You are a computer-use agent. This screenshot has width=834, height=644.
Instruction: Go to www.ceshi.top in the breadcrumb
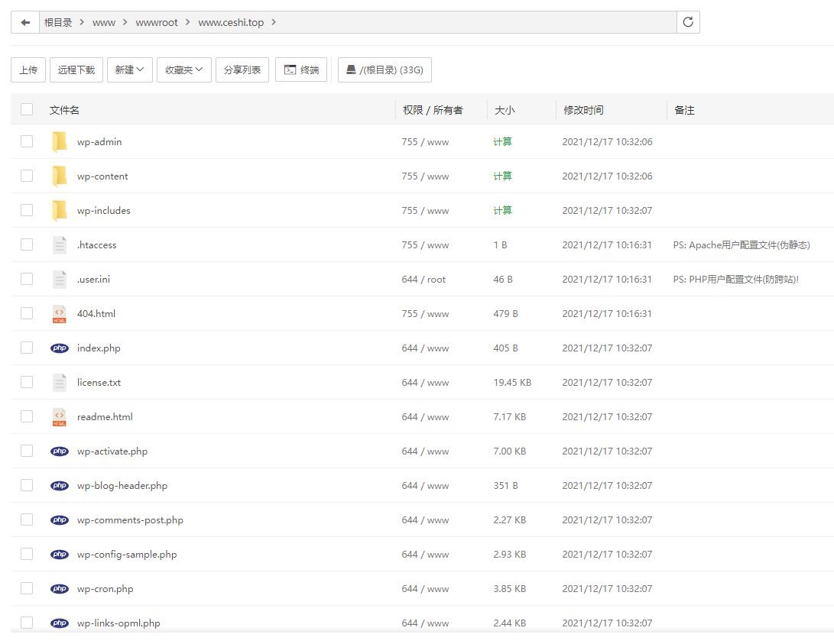point(231,22)
